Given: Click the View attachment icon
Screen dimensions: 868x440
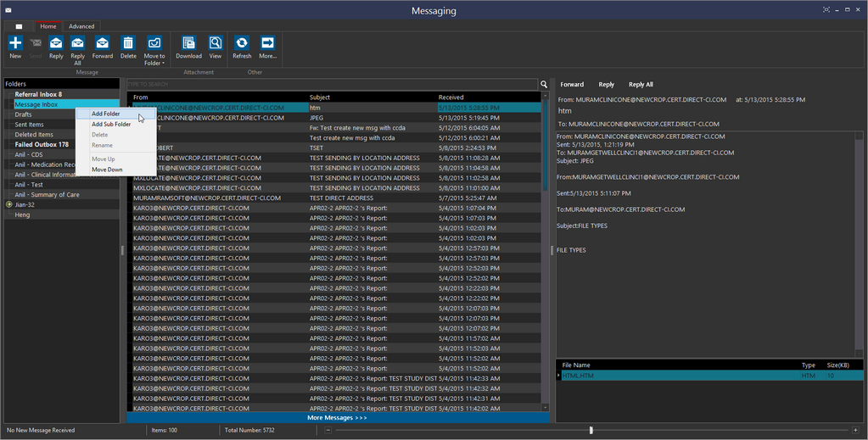Looking at the screenshot, I should [216, 43].
